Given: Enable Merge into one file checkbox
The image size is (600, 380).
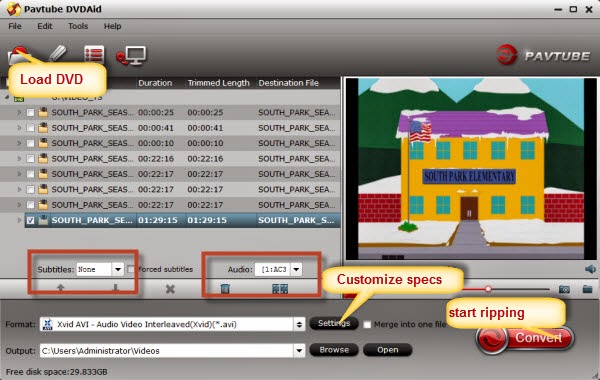Looking at the screenshot, I should pyautogui.click(x=367, y=325).
